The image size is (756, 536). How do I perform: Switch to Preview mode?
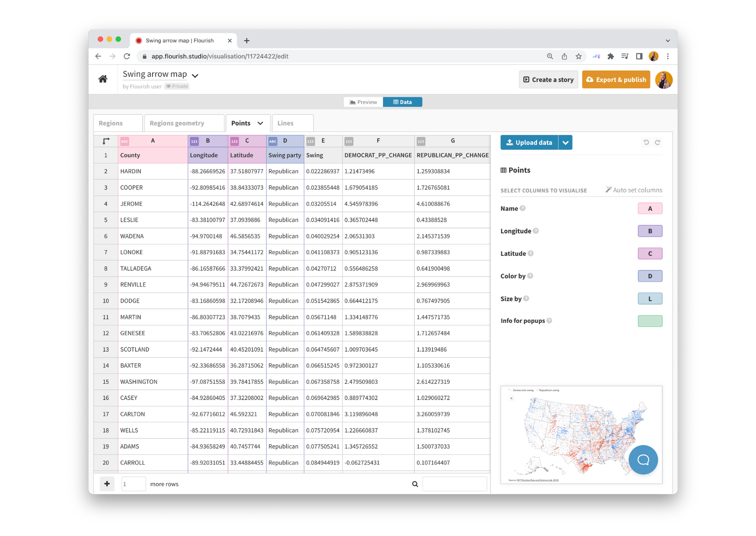[x=363, y=102]
